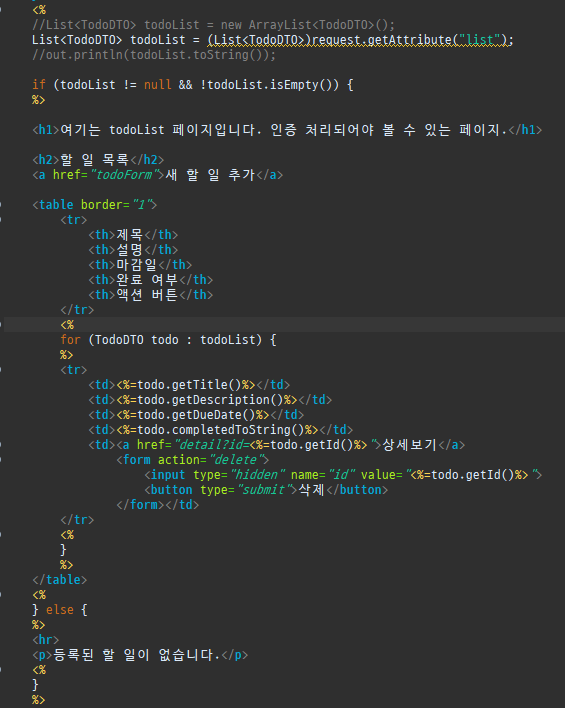Click the 'for' keyword of the loop

pyautogui.click(x=70, y=340)
